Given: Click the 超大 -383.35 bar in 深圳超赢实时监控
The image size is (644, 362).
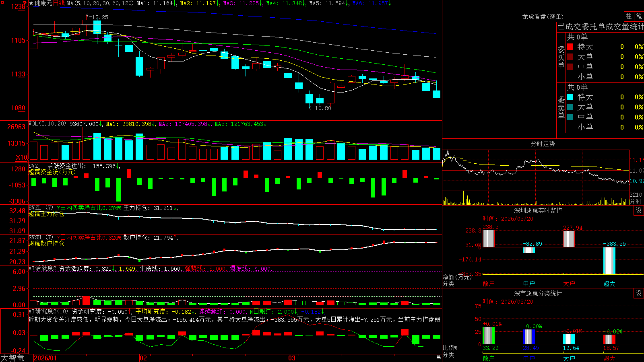Looking at the screenshot, I should (x=609, y=261).
